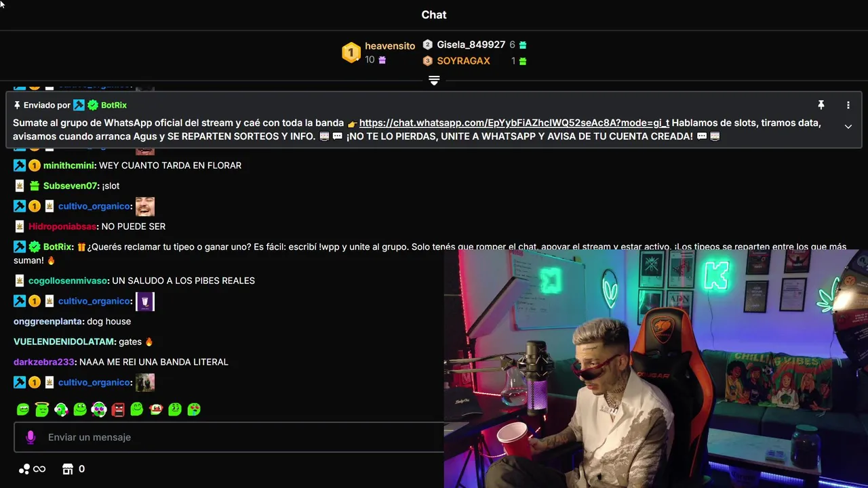Click Subseven07 username in chat

coord(71,186)
